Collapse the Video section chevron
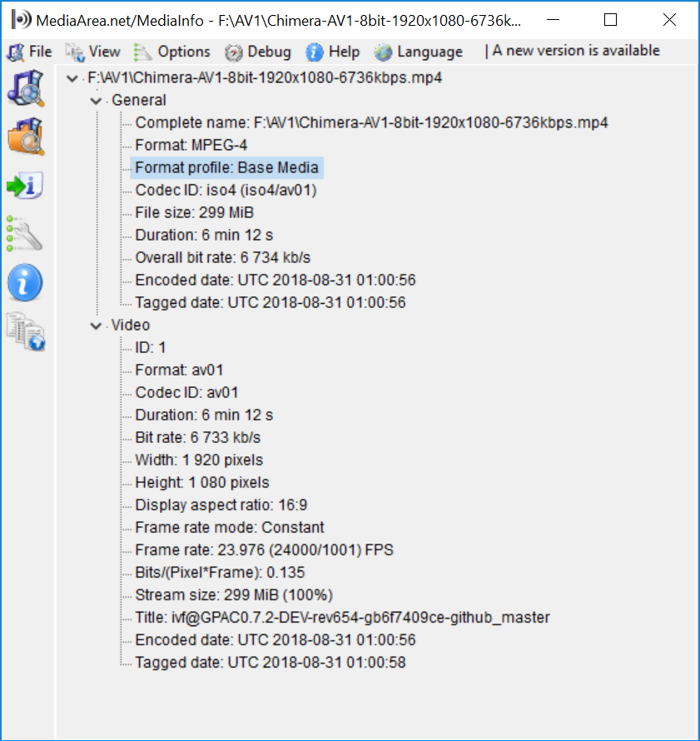The height and width of the screenshot is (741, 700). (97, 326)
